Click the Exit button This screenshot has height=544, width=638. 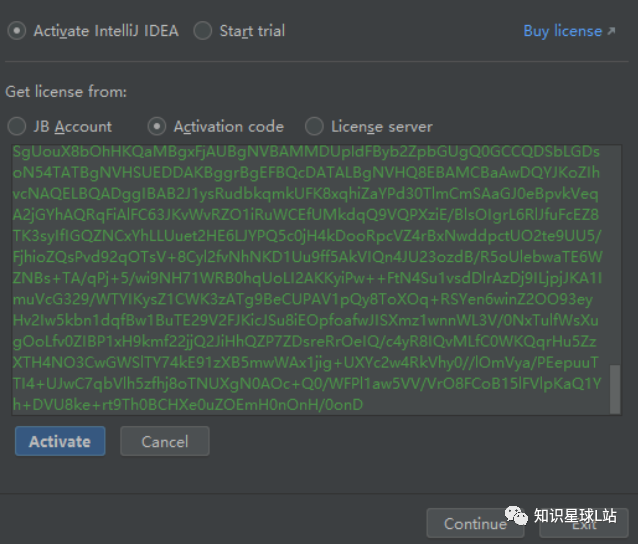pyautogui.click(x=584, y=524)
